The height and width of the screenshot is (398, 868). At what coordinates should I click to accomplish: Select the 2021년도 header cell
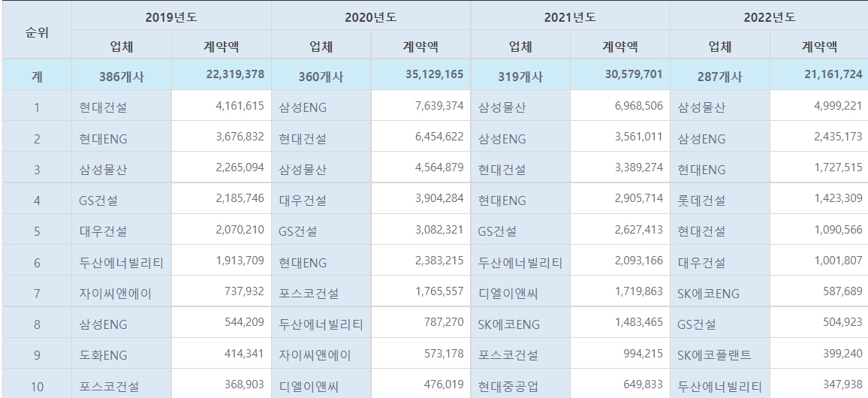pos(570,17)
